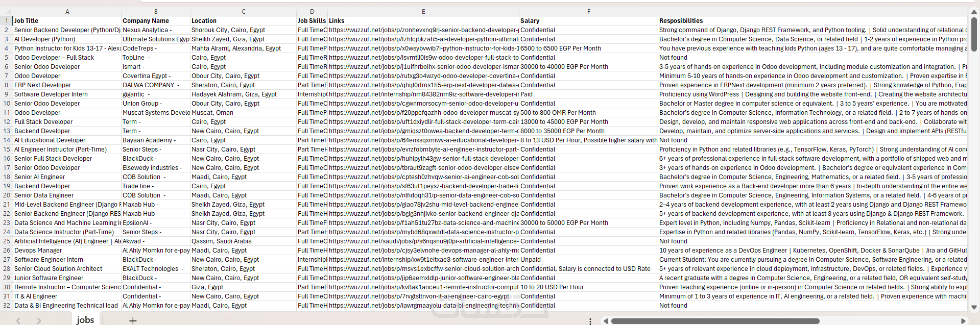Open the software-developer-intern internship link in row 9

423,94
